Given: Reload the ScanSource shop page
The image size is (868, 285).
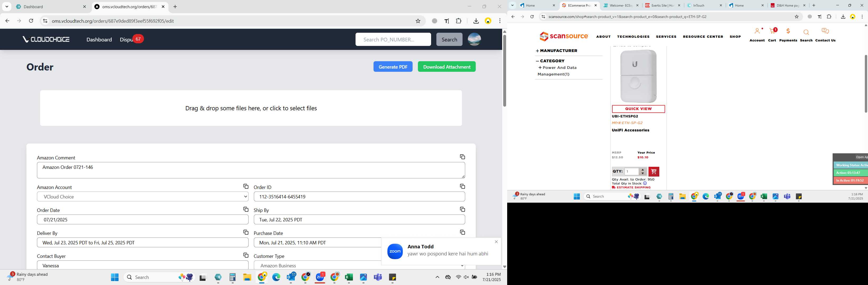Looking at the screenshot, I should point(532,16).
